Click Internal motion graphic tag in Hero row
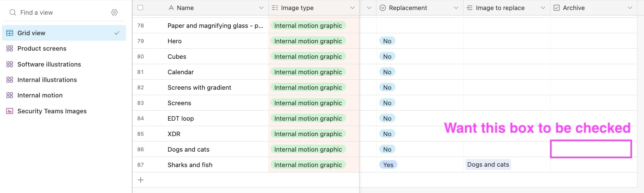 click(308, 41)
